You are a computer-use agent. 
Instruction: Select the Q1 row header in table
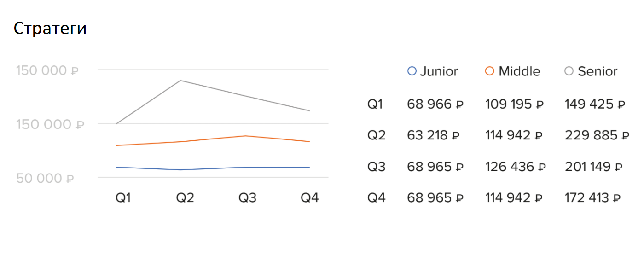coord(375,104)
